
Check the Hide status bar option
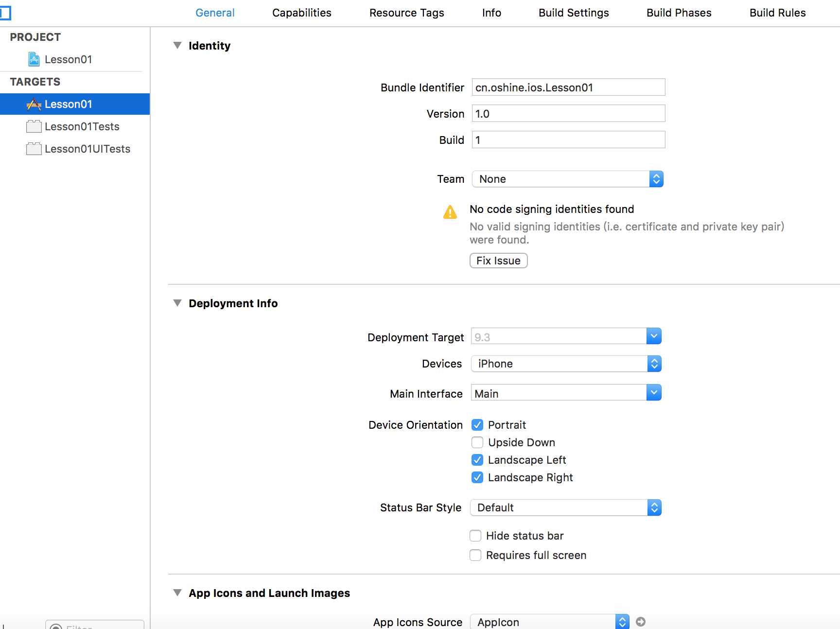(475, 536)
